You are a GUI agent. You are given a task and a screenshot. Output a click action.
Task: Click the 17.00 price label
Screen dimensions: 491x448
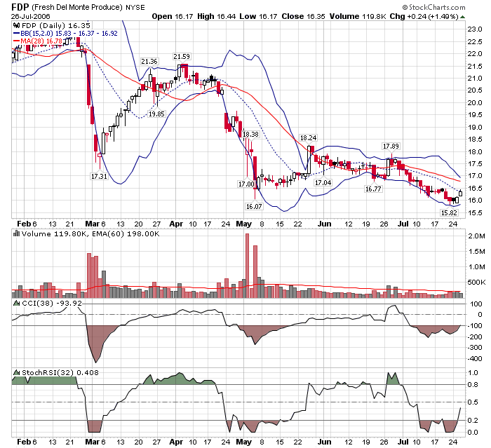point(246,184)
